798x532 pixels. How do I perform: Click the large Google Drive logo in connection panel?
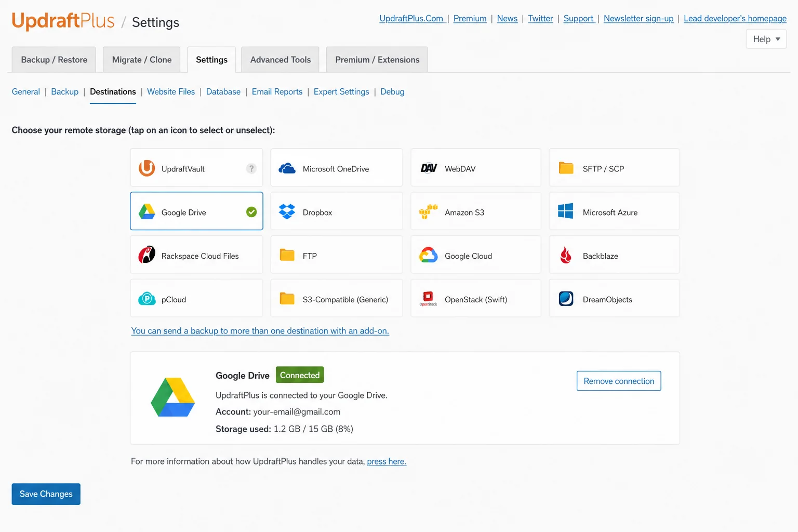[173, 397]
